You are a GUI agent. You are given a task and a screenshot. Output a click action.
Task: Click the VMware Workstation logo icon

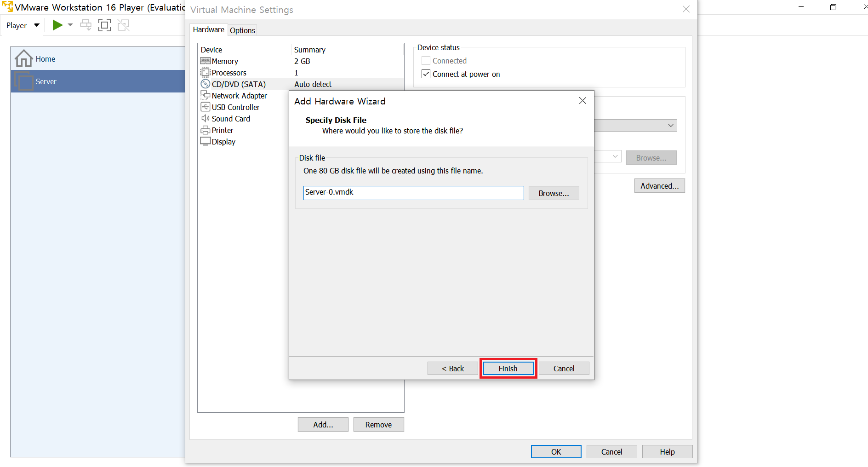click(7, 6)
